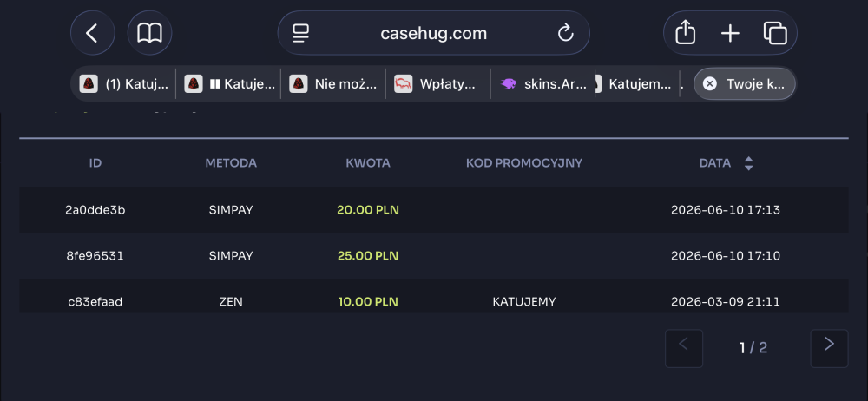The width and height of the screenshot is (868, 401).
Task: Select the 2a0dde3b transaction row
Action: pyautogui.click(x=433, y=210)
